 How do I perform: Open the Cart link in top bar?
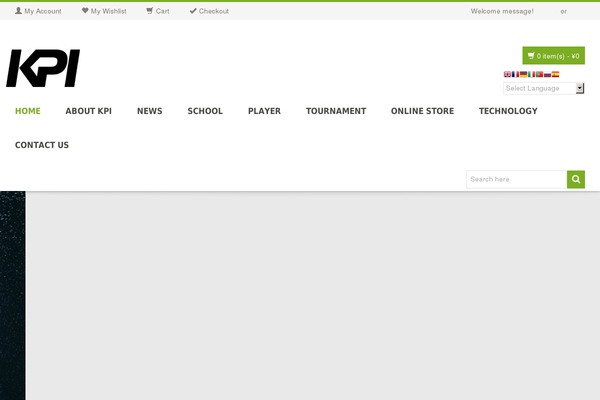tap(158, 11)
